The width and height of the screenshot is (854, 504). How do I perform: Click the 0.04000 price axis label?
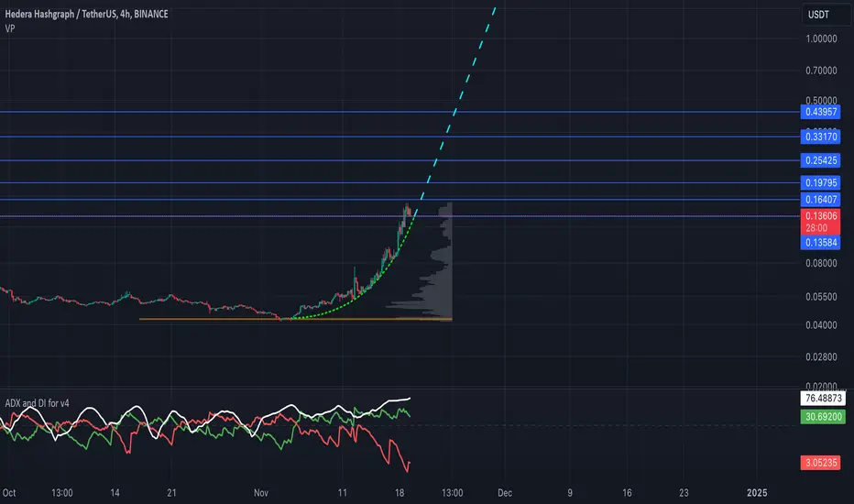(821, 325)
